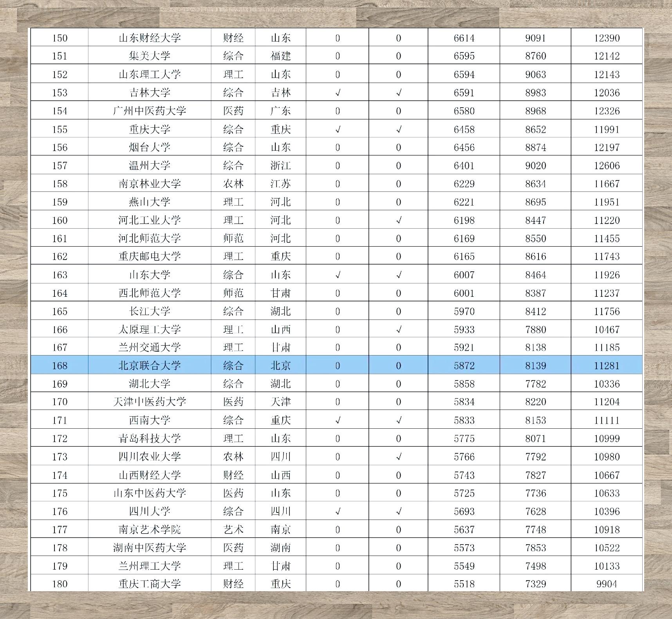Click the value "6591" in 吉林大学 row

pos(464,93)
